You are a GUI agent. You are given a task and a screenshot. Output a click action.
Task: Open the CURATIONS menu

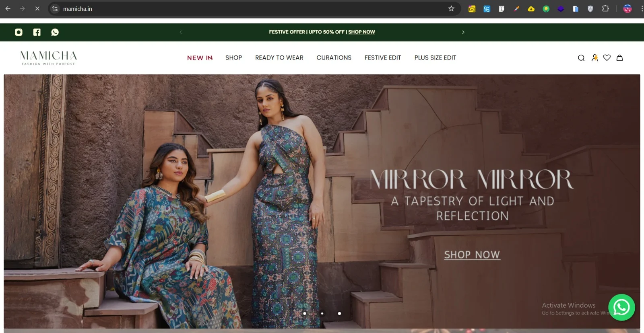[x=334, y=58]
